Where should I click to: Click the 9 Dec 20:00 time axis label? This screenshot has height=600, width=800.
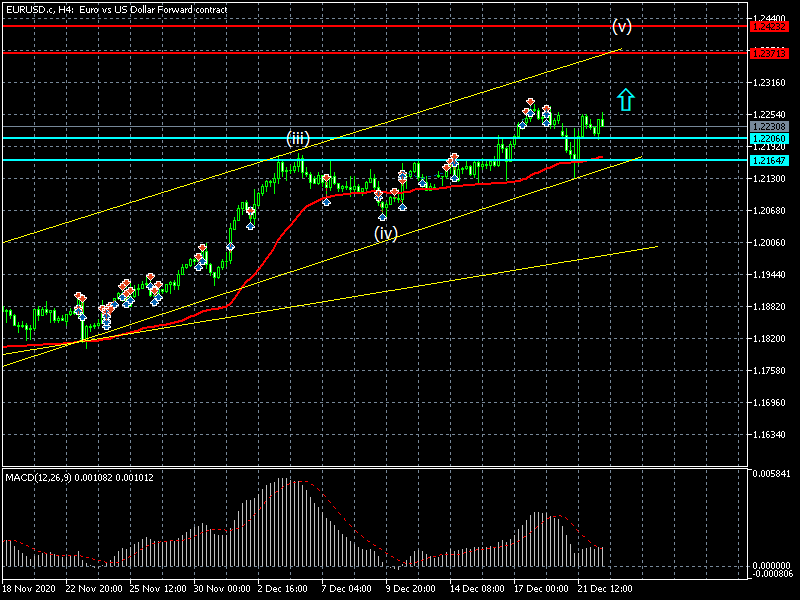(411, 589)
